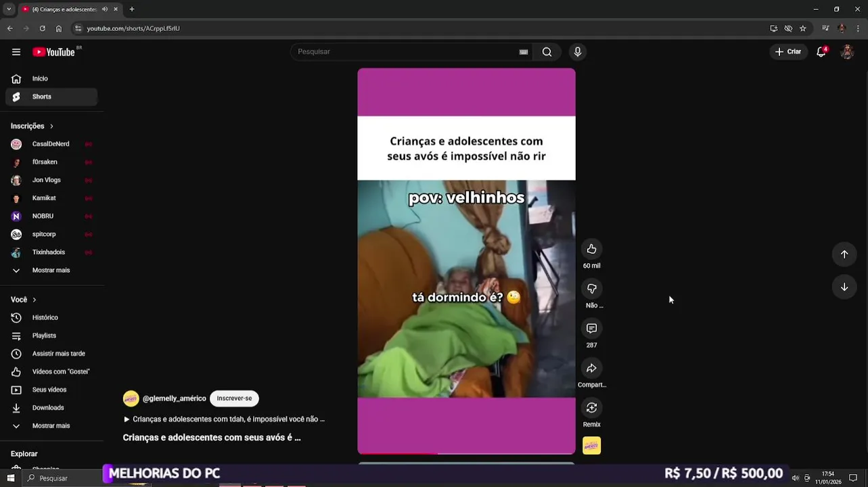Open the sound source thumbnail below Remix
This screenshot has height=487, width=868.
[591, 446]
